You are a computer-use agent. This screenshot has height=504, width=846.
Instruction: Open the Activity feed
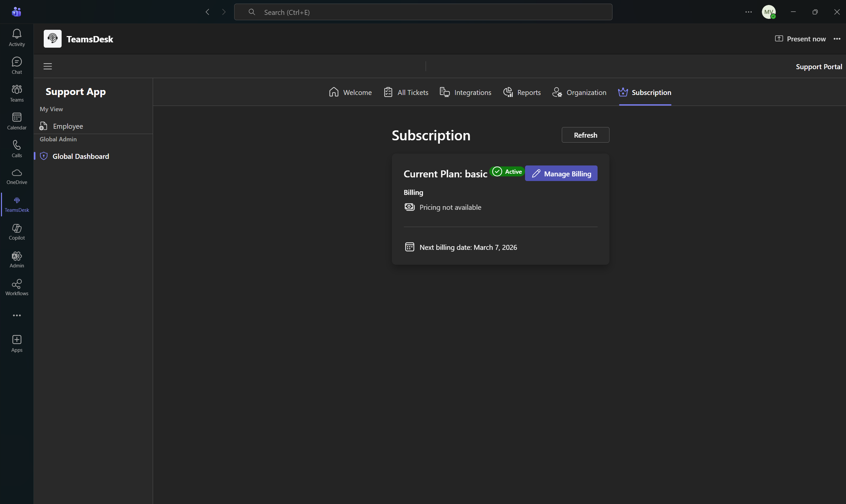click(17, 37)
